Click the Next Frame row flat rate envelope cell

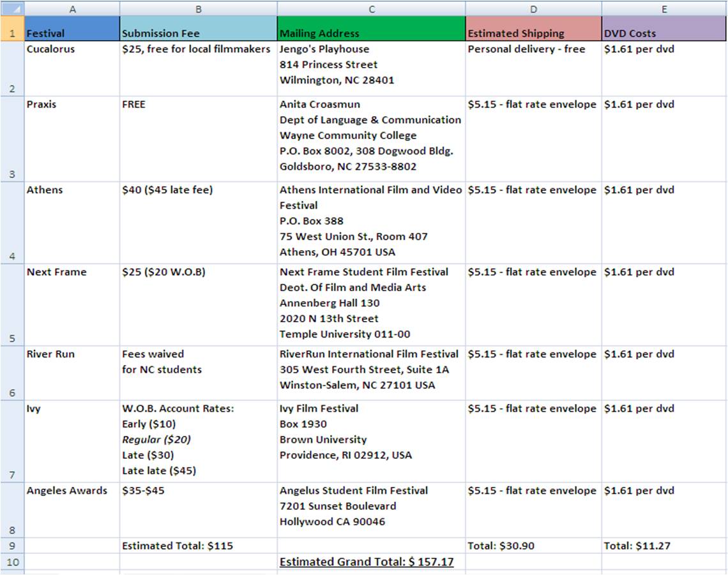[x=533, y=305]
